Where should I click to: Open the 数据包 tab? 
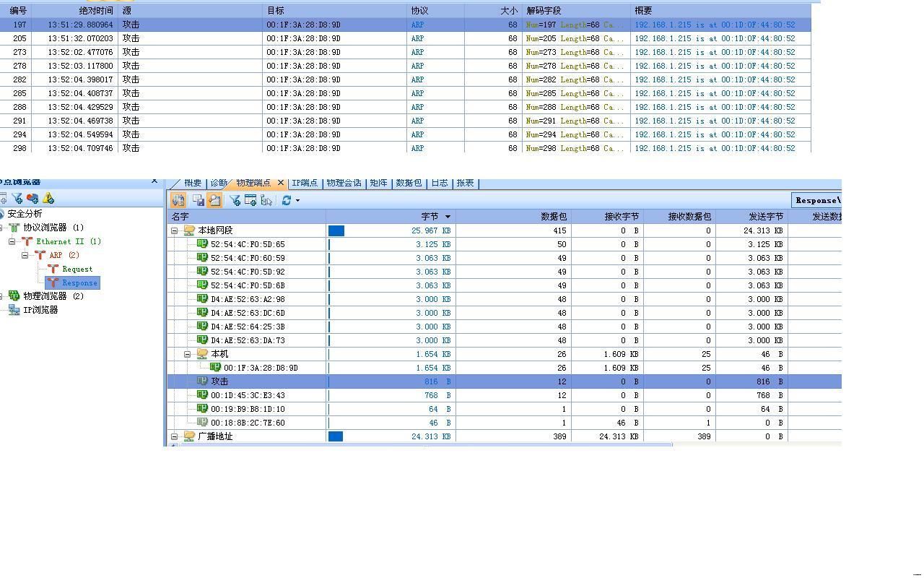point(409,184)
